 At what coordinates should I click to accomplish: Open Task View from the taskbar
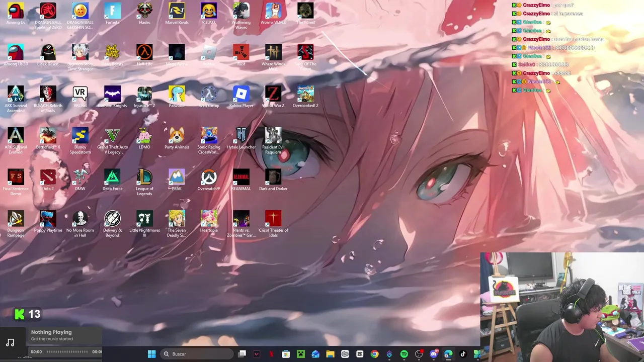pos(242,354)
